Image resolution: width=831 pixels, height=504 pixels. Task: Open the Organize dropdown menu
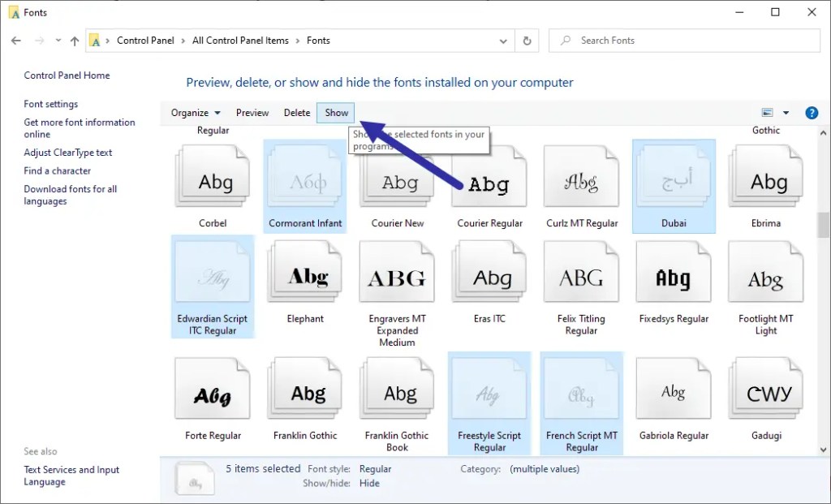click(x=196, y=113)
